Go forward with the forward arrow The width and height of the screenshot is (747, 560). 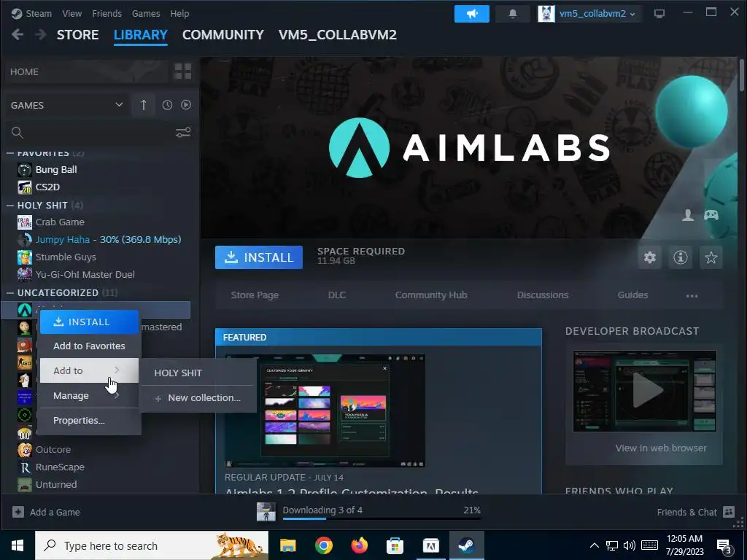[x=41, y=35]
